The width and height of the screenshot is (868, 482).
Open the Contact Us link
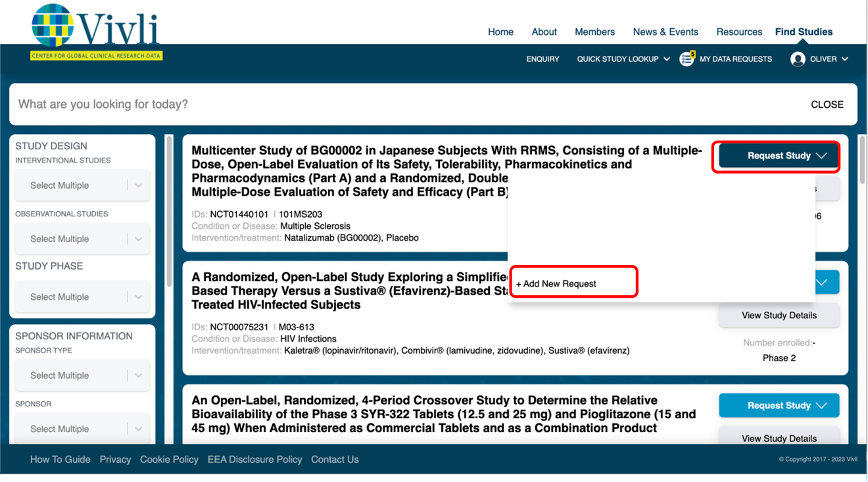[335, 460]
